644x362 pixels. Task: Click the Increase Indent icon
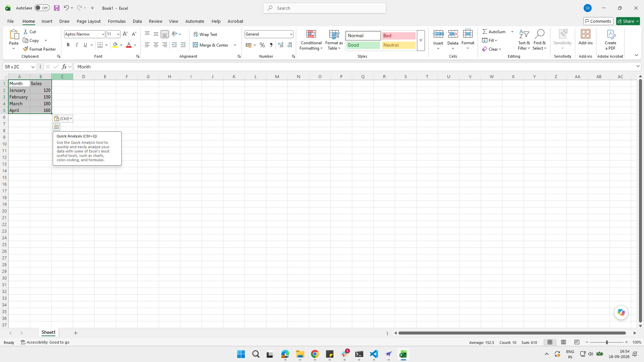tap(183, 45)
